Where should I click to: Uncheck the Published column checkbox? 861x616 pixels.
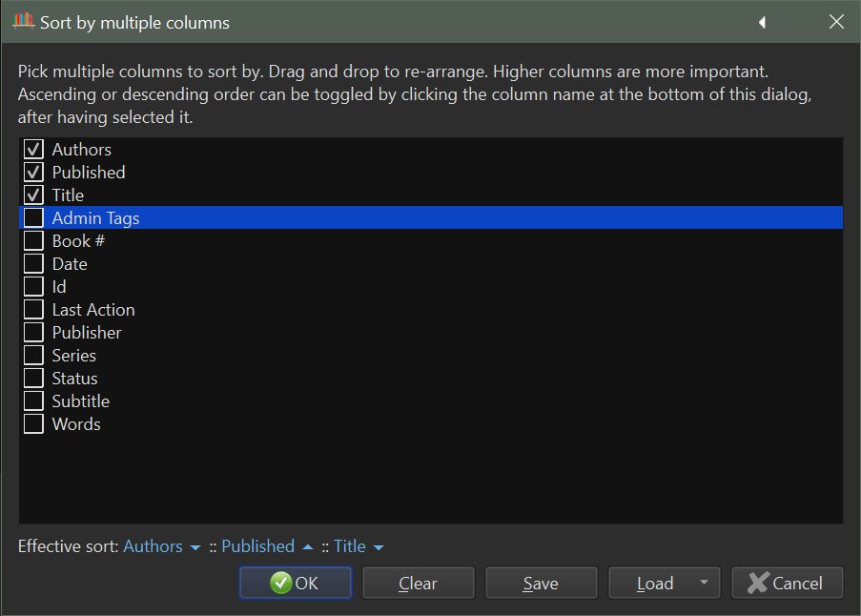(x=33, y=173)
